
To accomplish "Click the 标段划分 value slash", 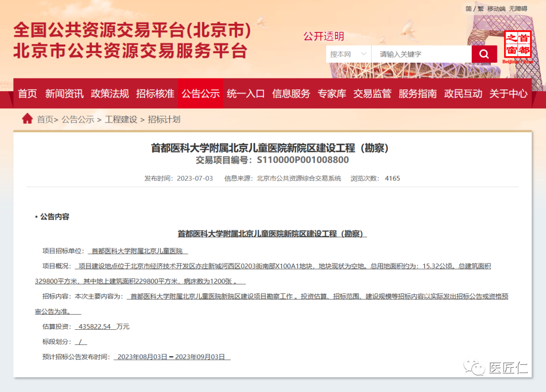I will coord(81,342).
